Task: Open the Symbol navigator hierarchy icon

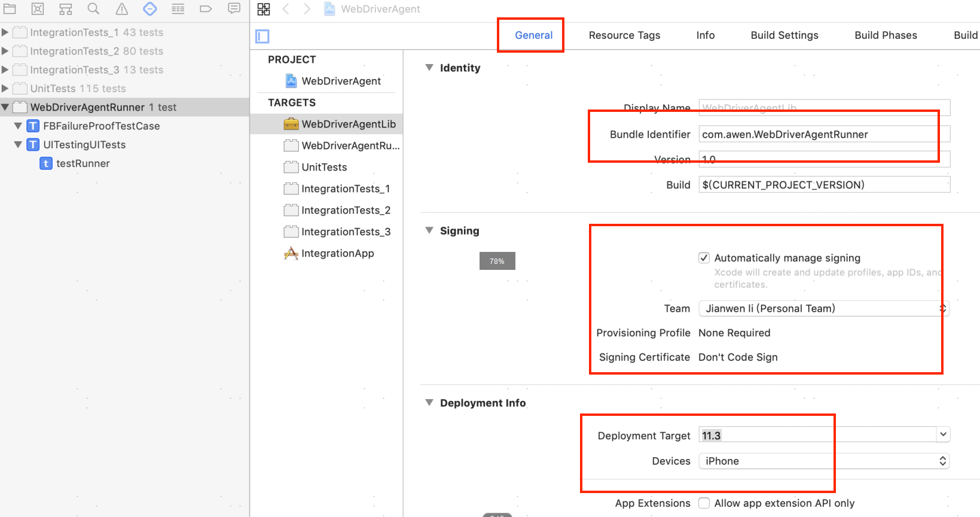Action: coord(66,8)
